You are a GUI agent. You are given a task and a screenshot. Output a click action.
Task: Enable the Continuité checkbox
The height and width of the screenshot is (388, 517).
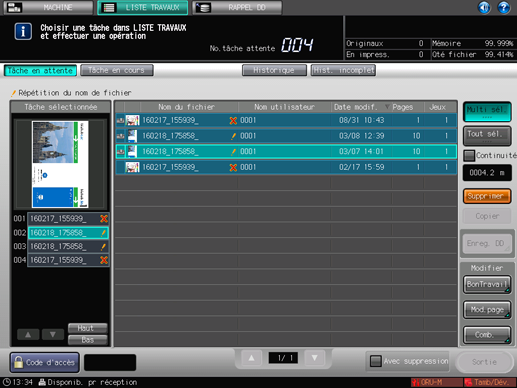pyautogui.click(x=469, y=155)
